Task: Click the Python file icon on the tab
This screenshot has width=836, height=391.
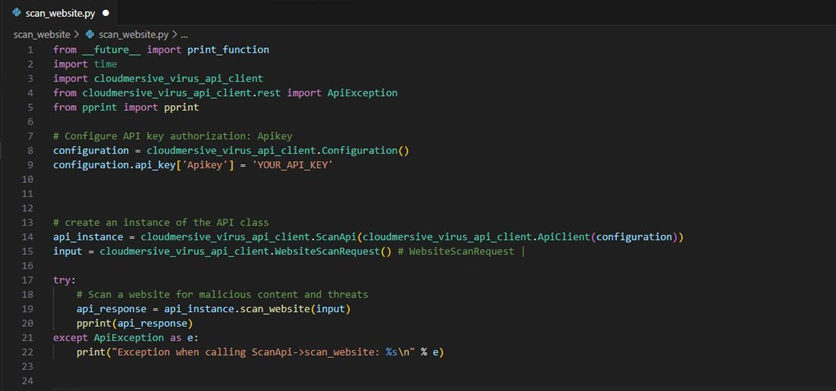Action: (17, 13)
